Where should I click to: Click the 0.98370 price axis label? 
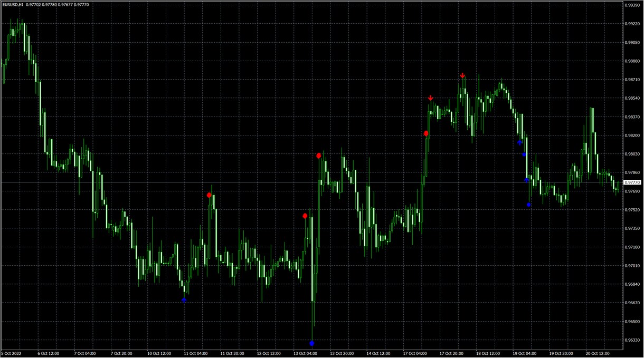pyautogui.click(x=632, y=117)
